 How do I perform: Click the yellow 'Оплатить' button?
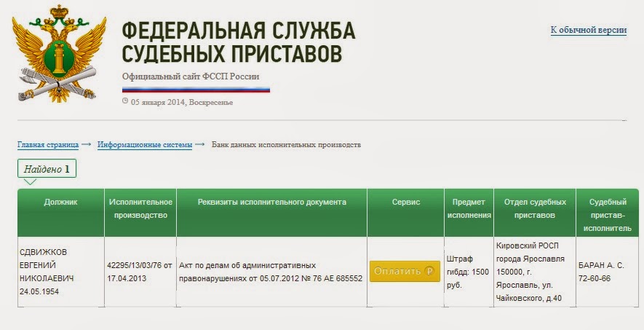click(x=405, y=271)
